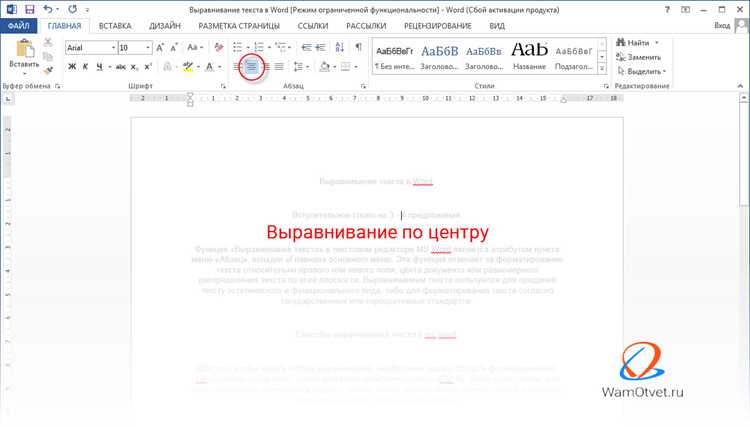750x427 pixels.
Task: Open ribbon display options
Action: pyautogui.click(x=685, y=9)
